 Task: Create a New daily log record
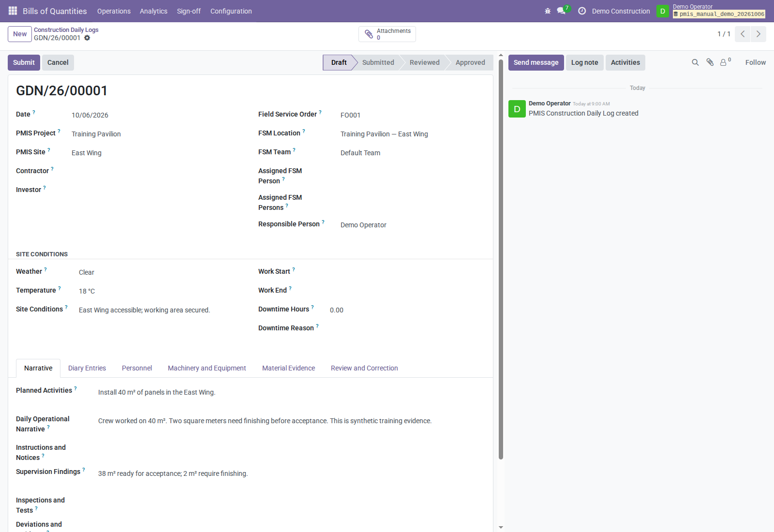tap(20, 34)
